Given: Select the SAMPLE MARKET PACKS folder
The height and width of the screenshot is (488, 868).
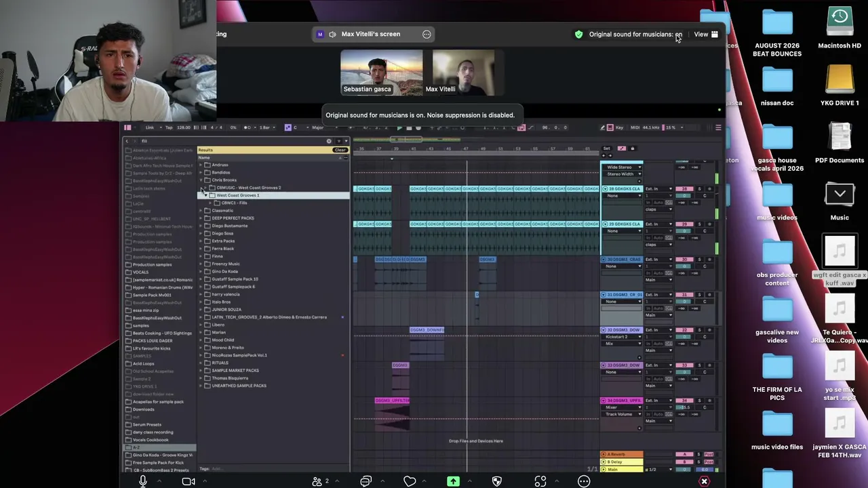Looking at the screenshot, I should click(235, 371).
